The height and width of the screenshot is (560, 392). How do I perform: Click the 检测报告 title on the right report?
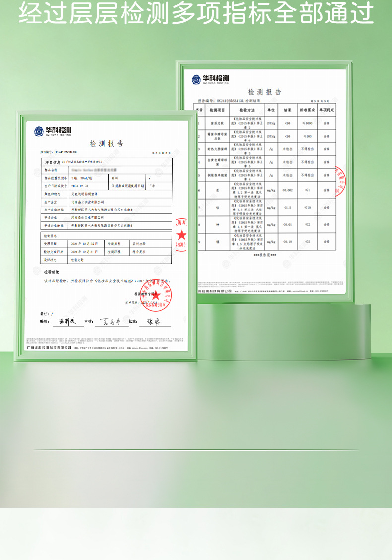pyautogui.click(x=264, y=92)
